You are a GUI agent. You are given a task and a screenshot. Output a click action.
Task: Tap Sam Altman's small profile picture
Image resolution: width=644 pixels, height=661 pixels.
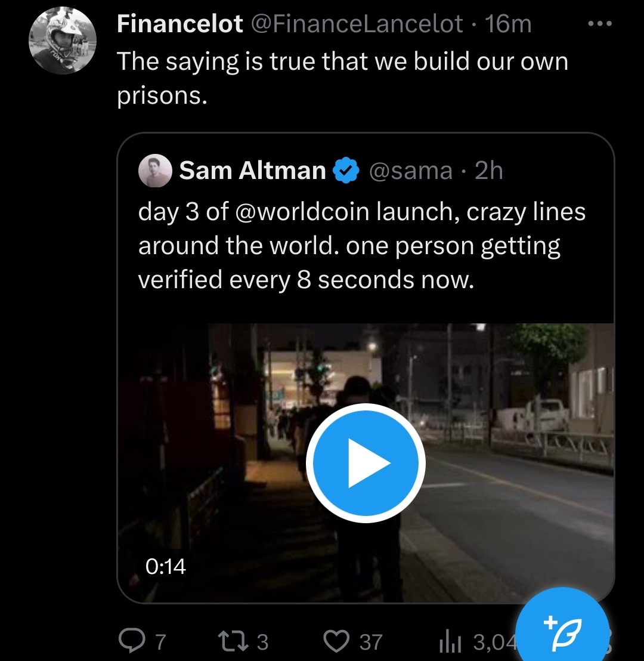(x=155, y=171)
